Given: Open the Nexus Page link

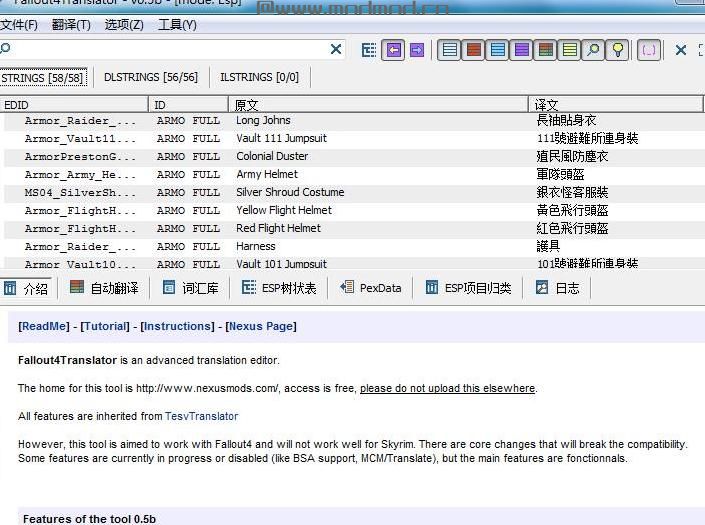Looking at the screenshot, I should point(261,326).
